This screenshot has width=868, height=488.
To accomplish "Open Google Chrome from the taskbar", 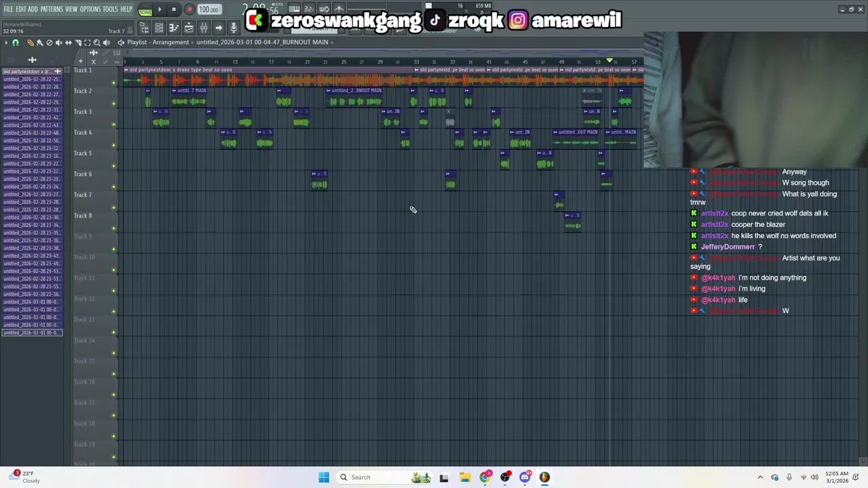I will point(485,477).
